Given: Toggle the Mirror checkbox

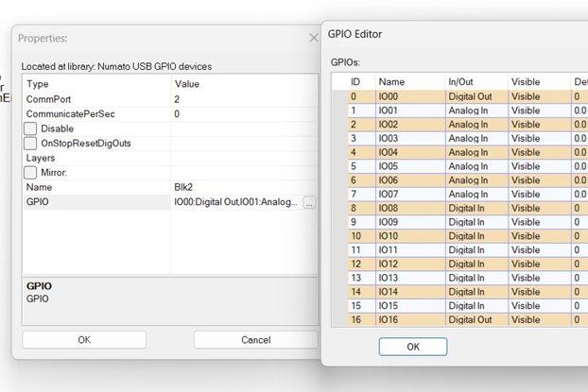Looking at the screenshot, I should [x=30, y=173].
